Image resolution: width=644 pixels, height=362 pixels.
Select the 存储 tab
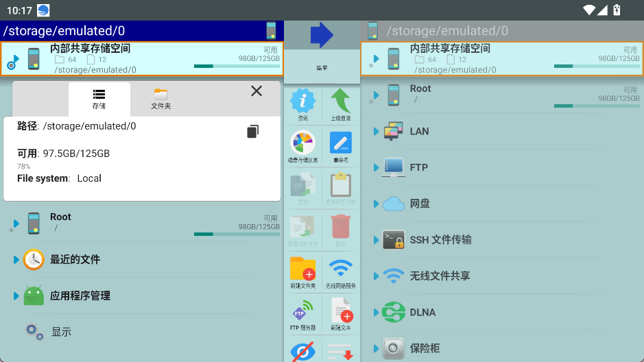(99, 99)
